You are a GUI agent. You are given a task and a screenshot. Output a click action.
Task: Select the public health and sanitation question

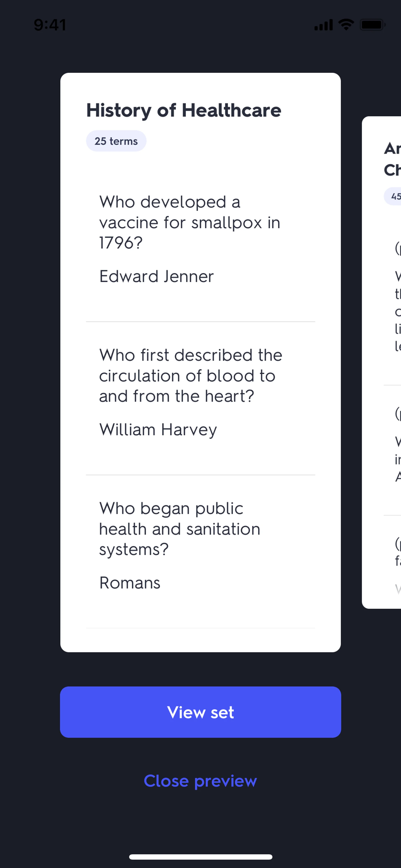179,529
